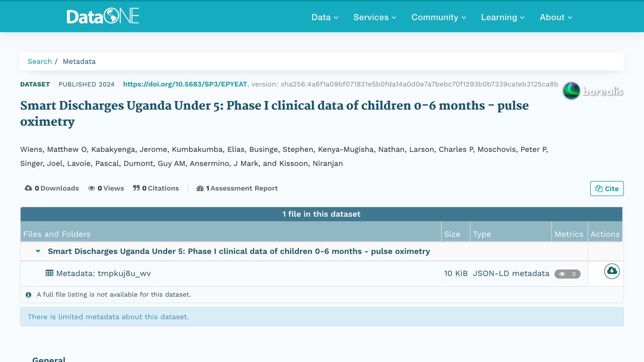Click the 0 Downloads count text
The height and width of the screenshot is (362, 644).
click(57, 188)
